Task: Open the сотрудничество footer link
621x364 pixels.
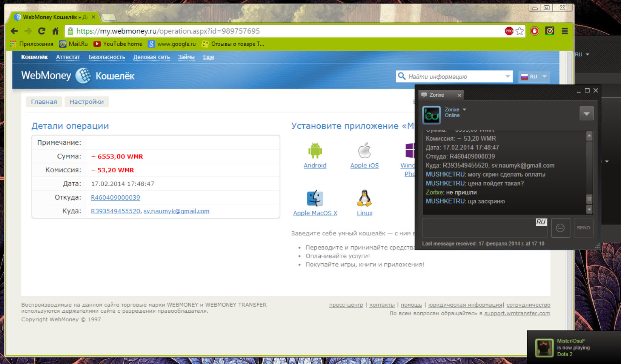Action: click(x=528, y=305)
